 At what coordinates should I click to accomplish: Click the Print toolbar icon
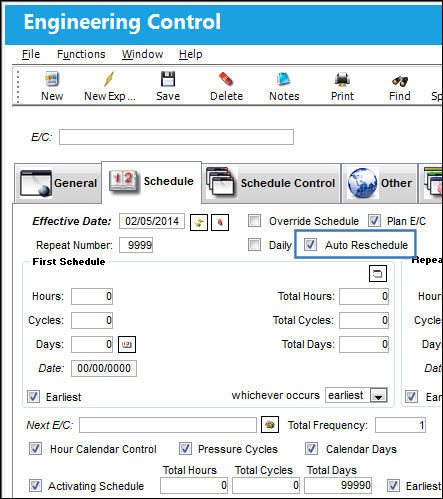point(342,79)
